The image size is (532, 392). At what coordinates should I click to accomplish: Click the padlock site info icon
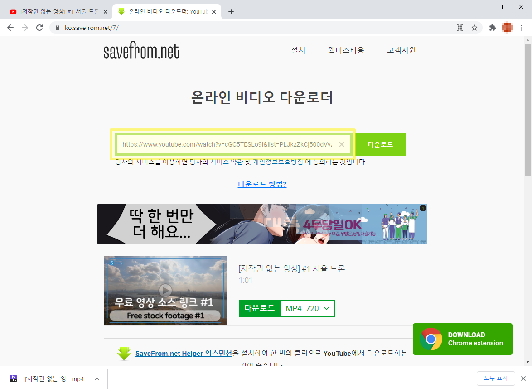click(x=58, y=28)
